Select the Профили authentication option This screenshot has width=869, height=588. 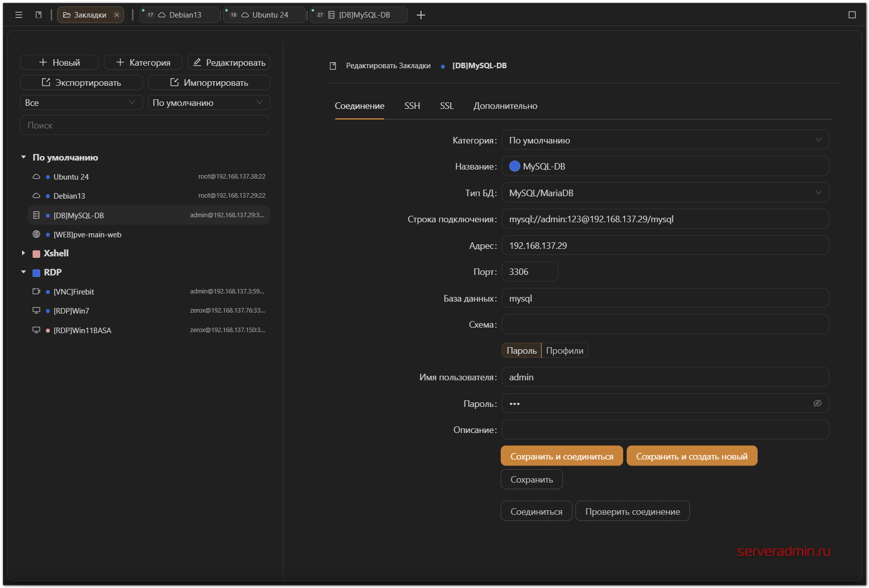[x=565, y=351]
